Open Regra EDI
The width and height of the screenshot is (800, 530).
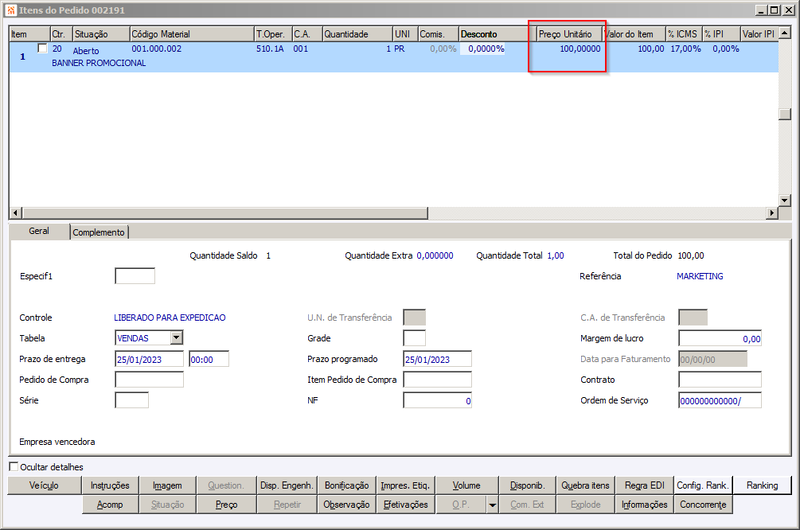click(x=644, y=486)
